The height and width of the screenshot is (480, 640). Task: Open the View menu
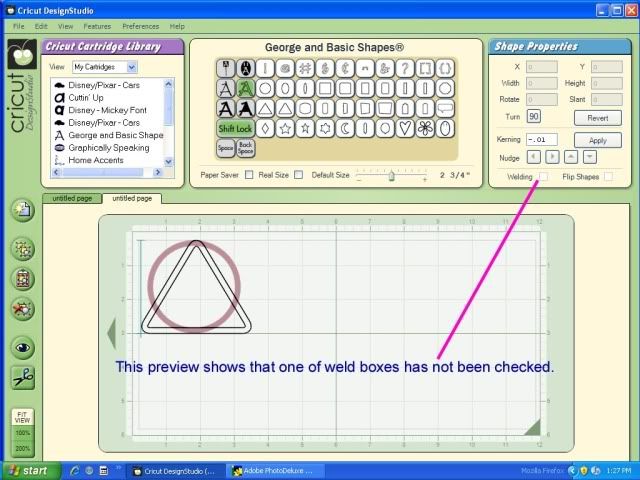click(65, 26)
